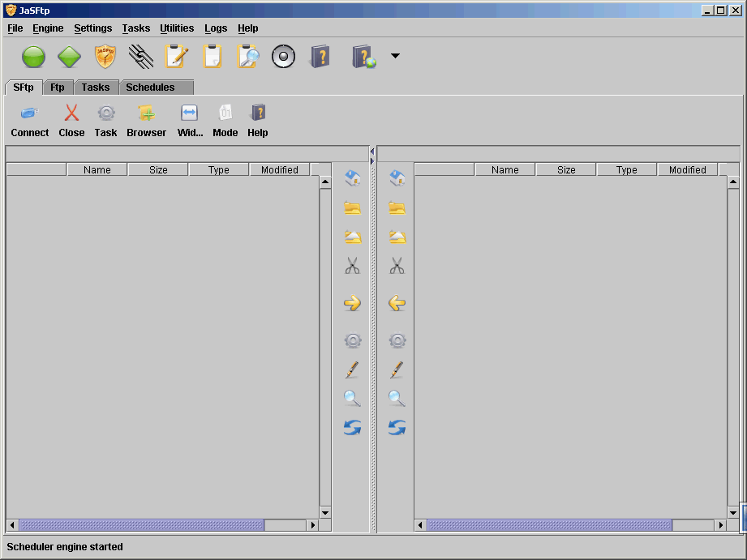Open the Logs menu
Screen dimensions: 747x560
tap(216, 28)
